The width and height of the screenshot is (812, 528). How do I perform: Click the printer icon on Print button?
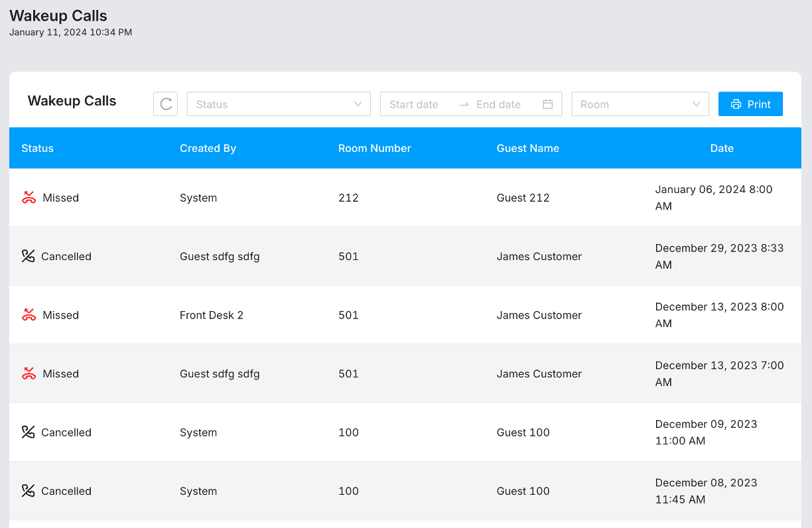tap(736, 104)
